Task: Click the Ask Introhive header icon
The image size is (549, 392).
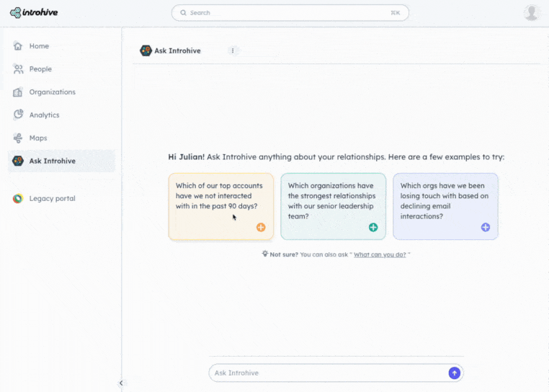Action: [146, 50]
